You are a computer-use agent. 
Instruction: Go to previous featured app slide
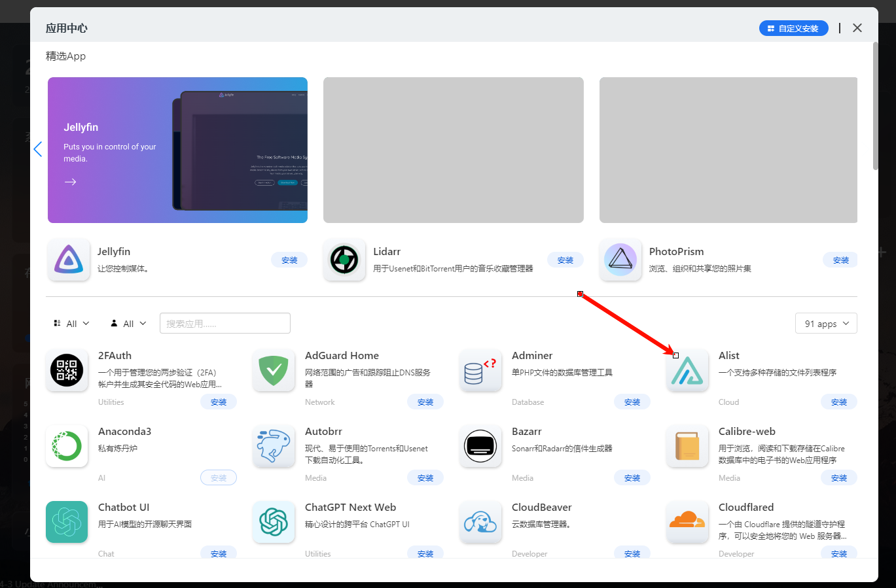38,149
